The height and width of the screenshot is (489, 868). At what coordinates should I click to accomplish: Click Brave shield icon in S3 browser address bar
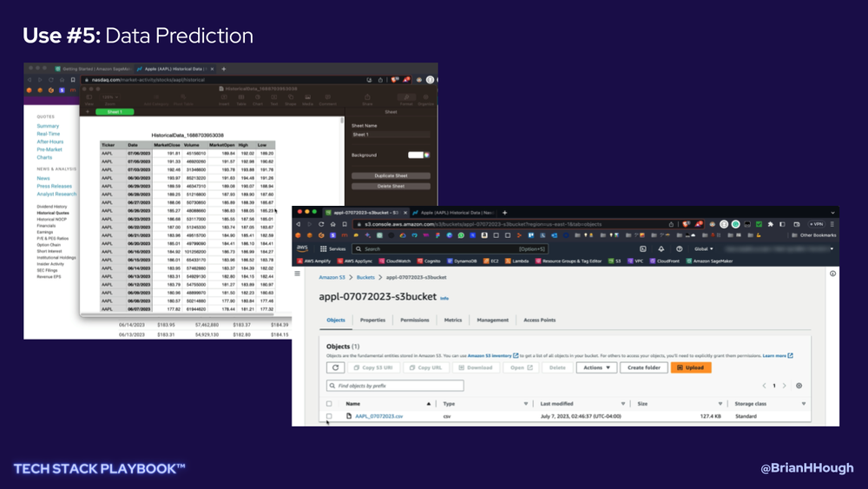(x=687, y=224)
